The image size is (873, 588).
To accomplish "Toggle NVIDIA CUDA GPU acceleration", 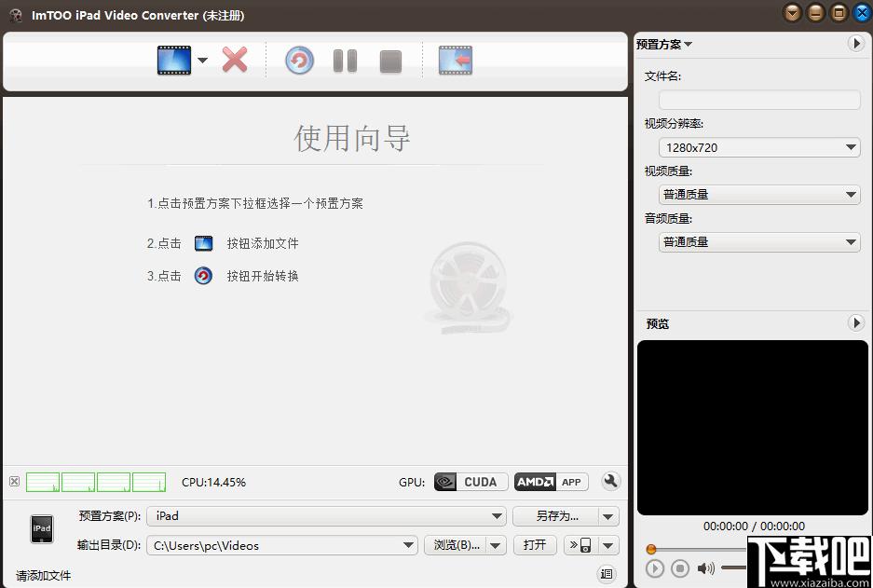I will point(471,482).
